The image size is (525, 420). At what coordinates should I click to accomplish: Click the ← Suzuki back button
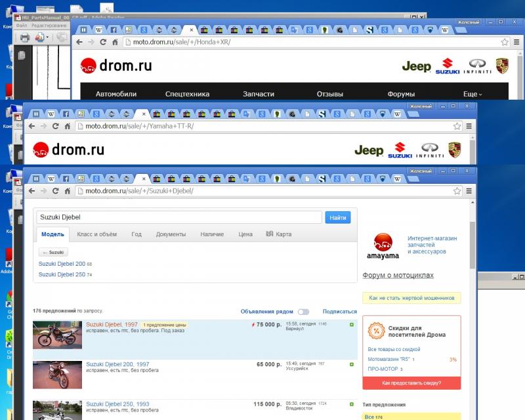[x=53, y=252]
